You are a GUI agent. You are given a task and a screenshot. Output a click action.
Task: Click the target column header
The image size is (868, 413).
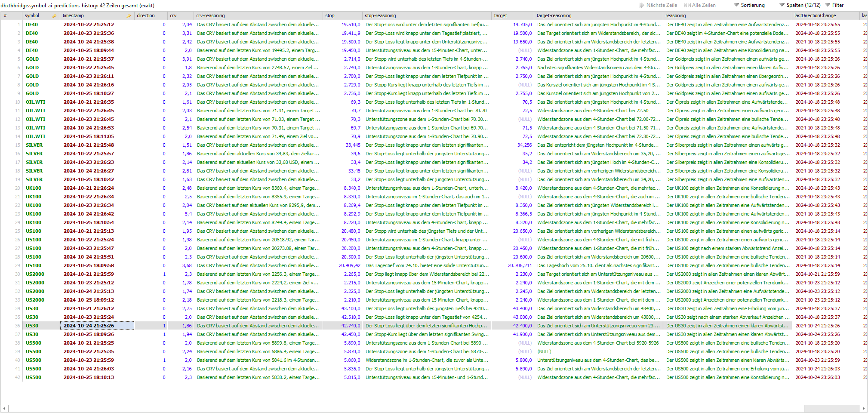(513, 15)
